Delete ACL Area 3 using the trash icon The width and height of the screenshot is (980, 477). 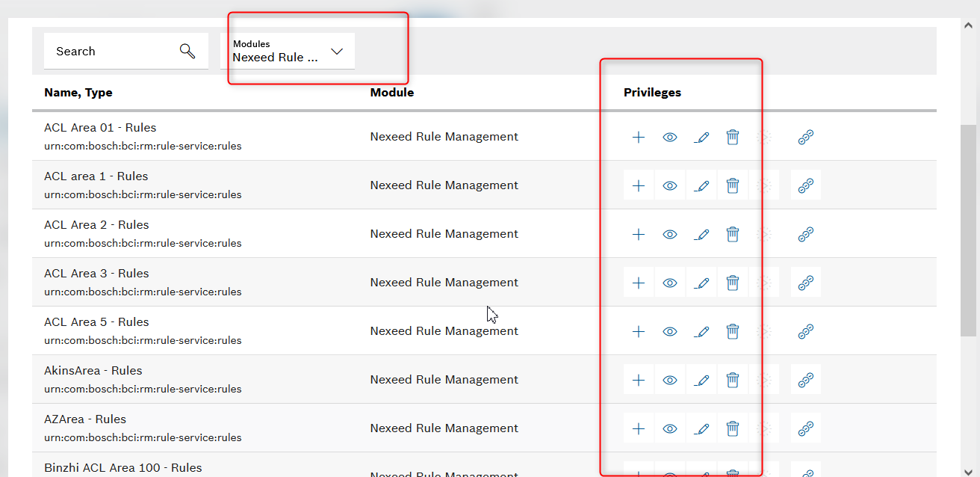733,282
